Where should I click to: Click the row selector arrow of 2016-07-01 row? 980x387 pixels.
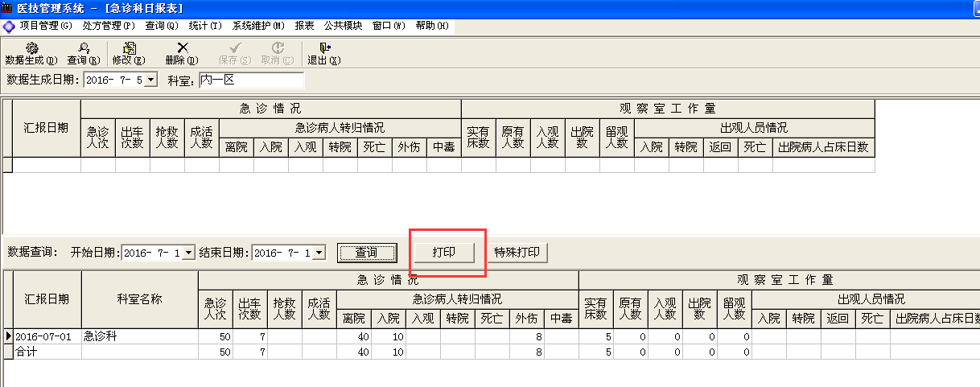click(9, 336)
